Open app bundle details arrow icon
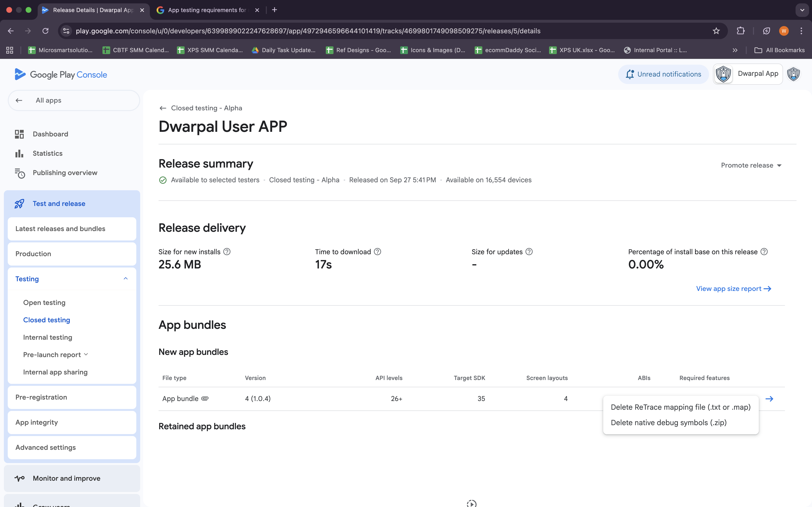Viewport: 812px width, 507px height. point(769,399)
